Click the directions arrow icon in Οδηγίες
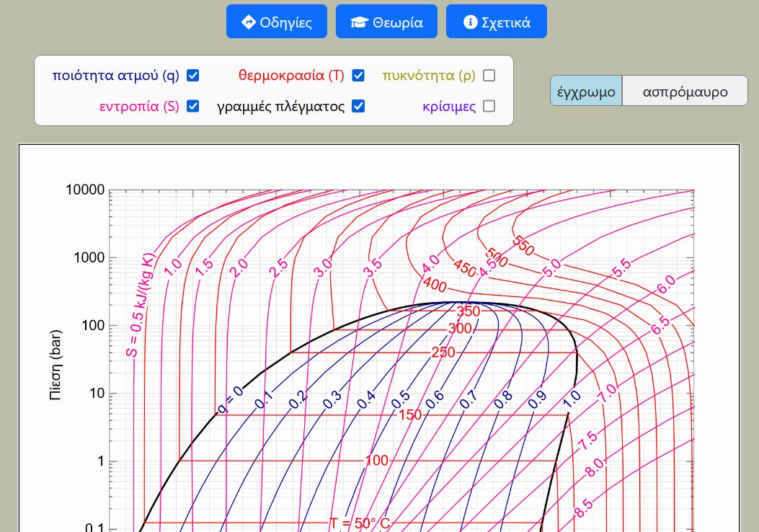 point(249,22)
